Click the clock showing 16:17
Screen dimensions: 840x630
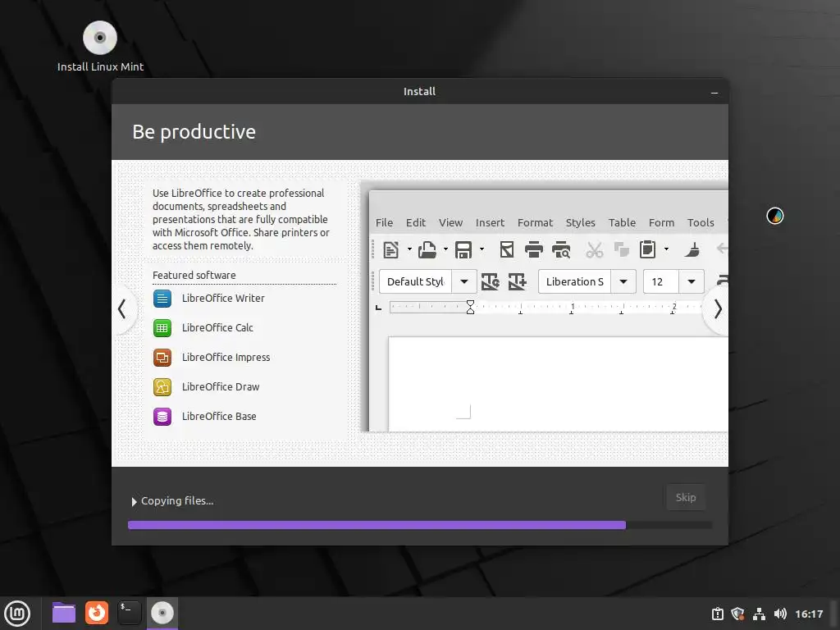pos(809,614)
